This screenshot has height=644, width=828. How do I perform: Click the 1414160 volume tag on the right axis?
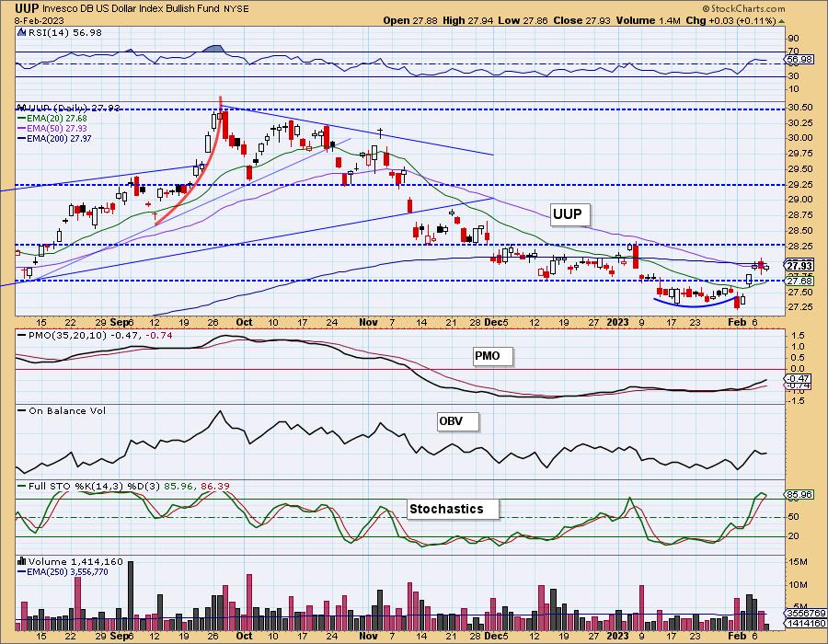click(x=806, y=624)
